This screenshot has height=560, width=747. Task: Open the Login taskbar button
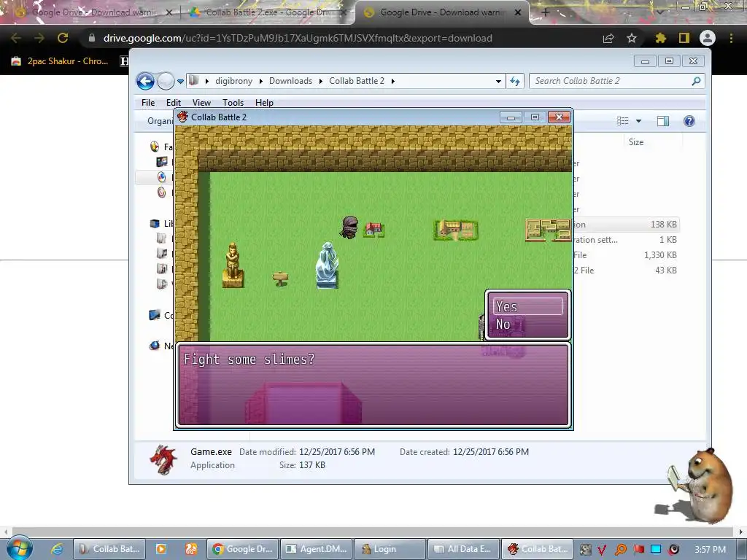click(390, 549)
